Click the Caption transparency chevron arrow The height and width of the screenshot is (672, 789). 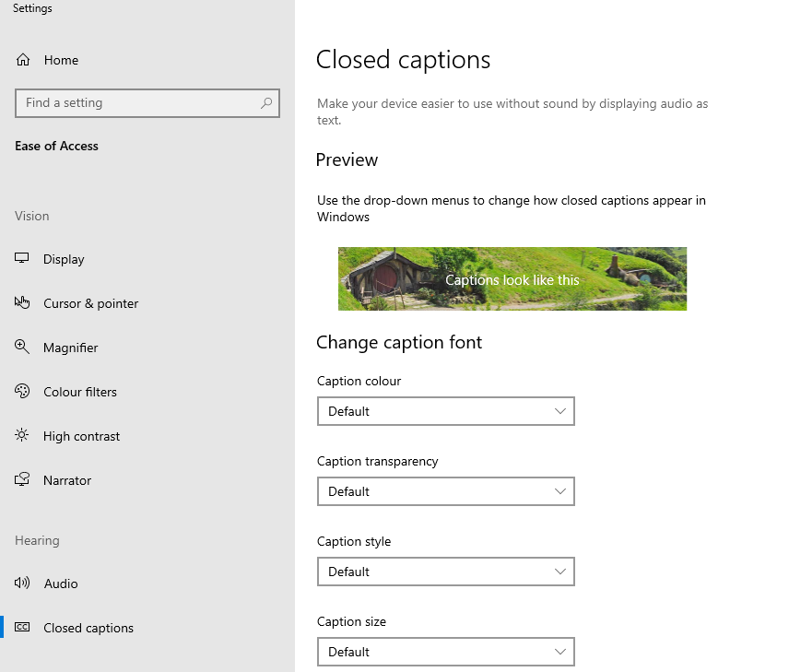560,491
